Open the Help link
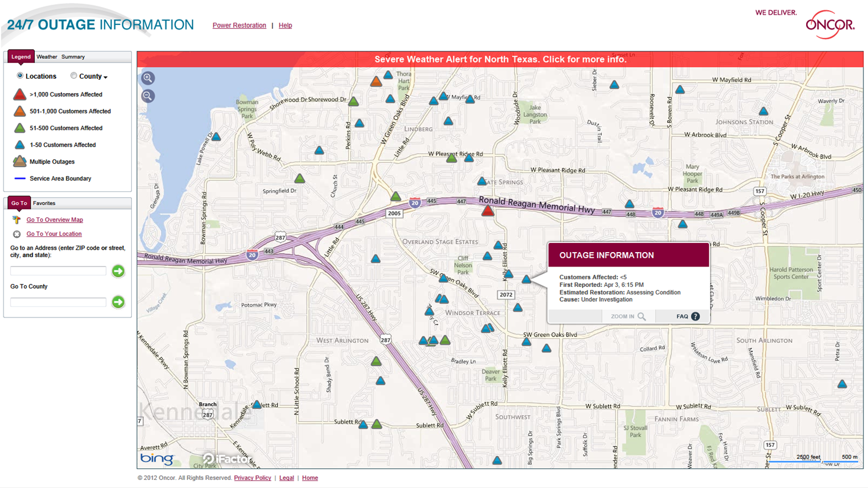Screen dimensions: 868x488 285,25
